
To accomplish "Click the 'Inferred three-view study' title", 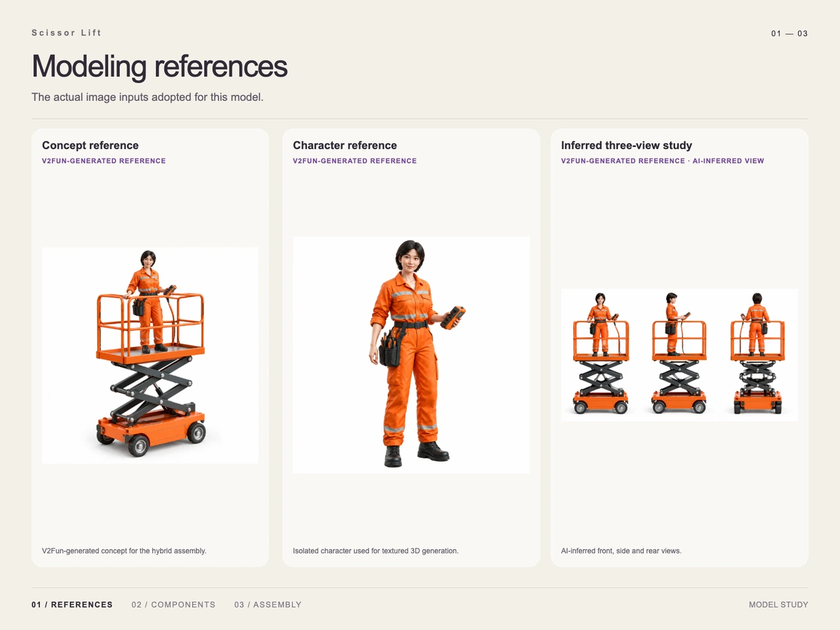I will [x=627, y=146].
